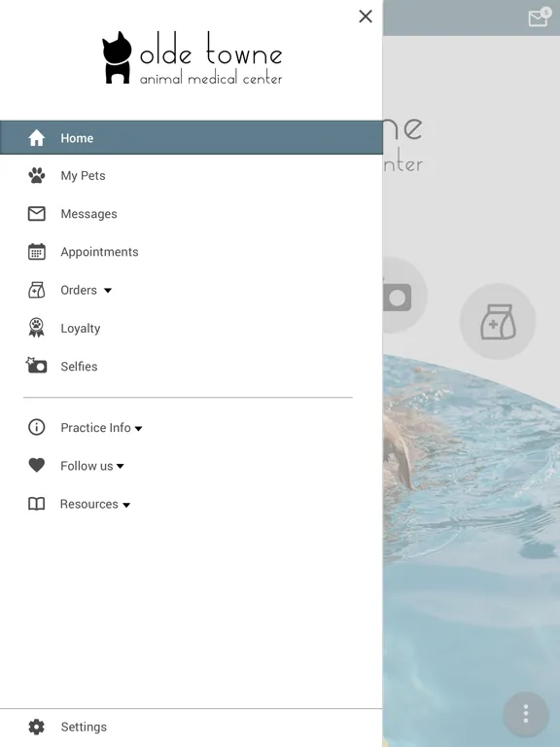Open the Selfies menu item
Image resolution: width=560 pixels, height=747 pixels.
click(x=79, y=367)
